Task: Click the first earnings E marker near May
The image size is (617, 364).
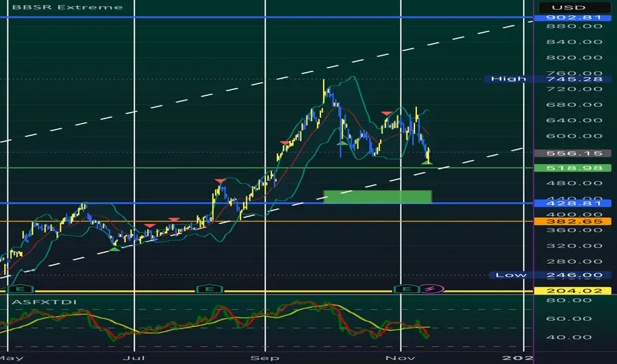Action: pyautogui.click(x=21, y=290)
